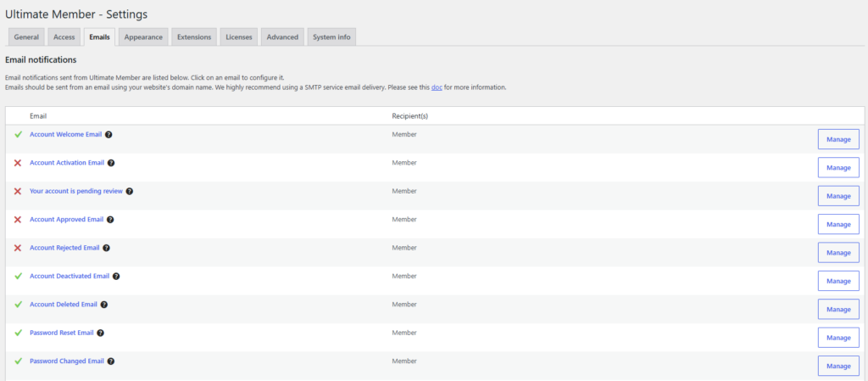Click Manage for Account Rejected Email
This screenshot has width=868, height=381.
point(838,253)
